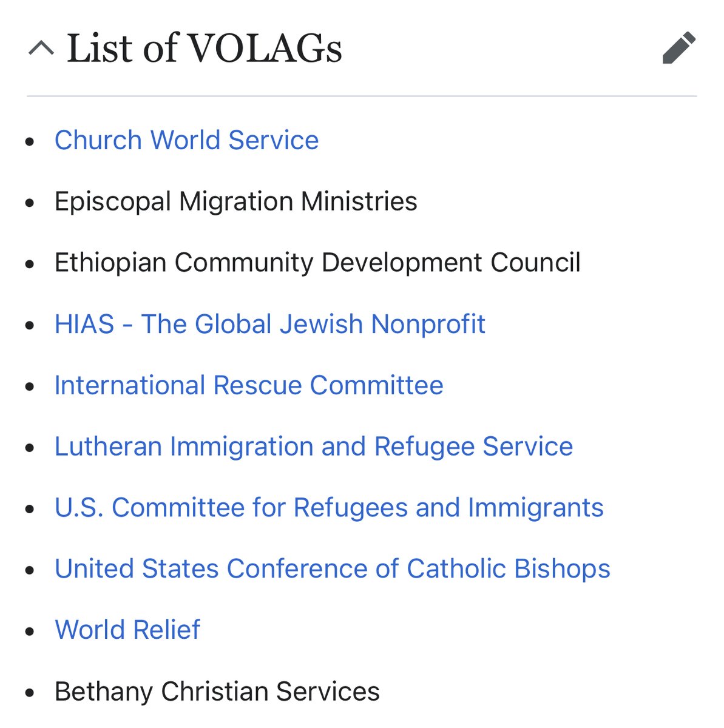724x728 pixels.
Task: Open HIAS - The Global Jewish Nonprofit
Action: tap(269, 324)
